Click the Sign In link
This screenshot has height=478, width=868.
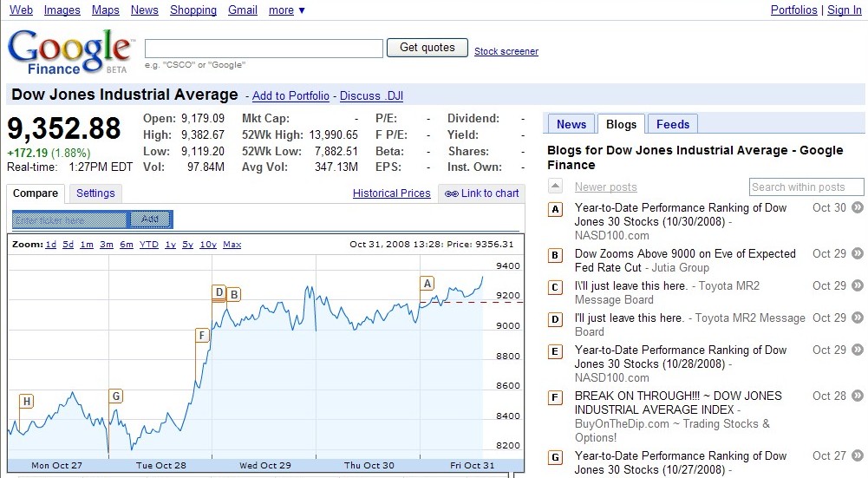click(x=845, y=10)
